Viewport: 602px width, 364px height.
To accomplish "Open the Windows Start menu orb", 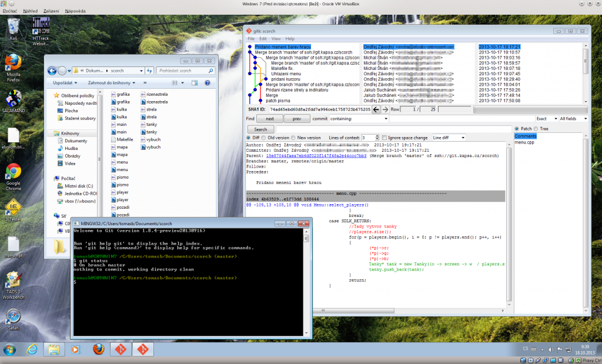I will 9,349.
